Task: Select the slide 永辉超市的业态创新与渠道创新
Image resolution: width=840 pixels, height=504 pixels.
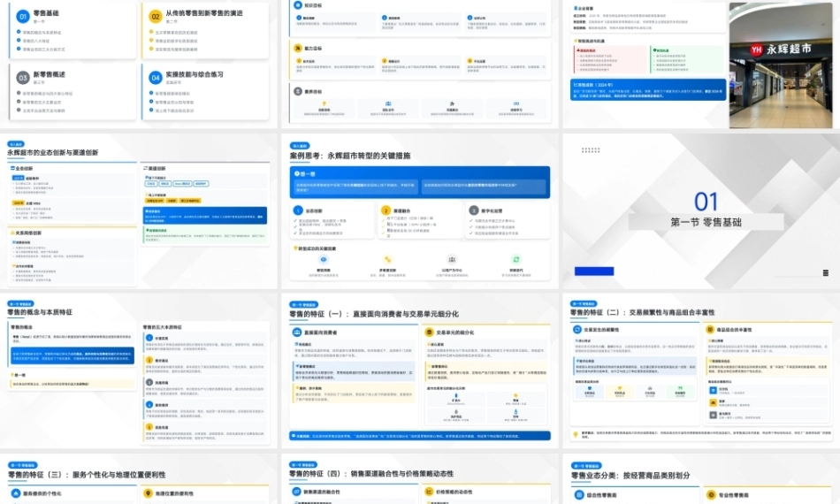Action: tap(138, 211)
